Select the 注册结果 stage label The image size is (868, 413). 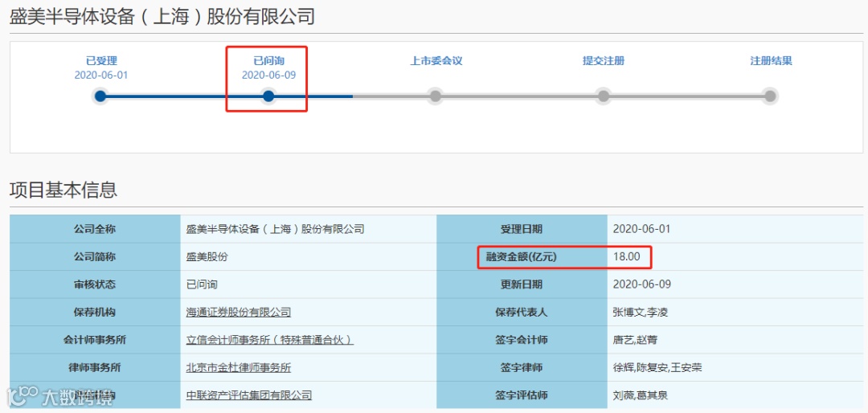[771, 61]
